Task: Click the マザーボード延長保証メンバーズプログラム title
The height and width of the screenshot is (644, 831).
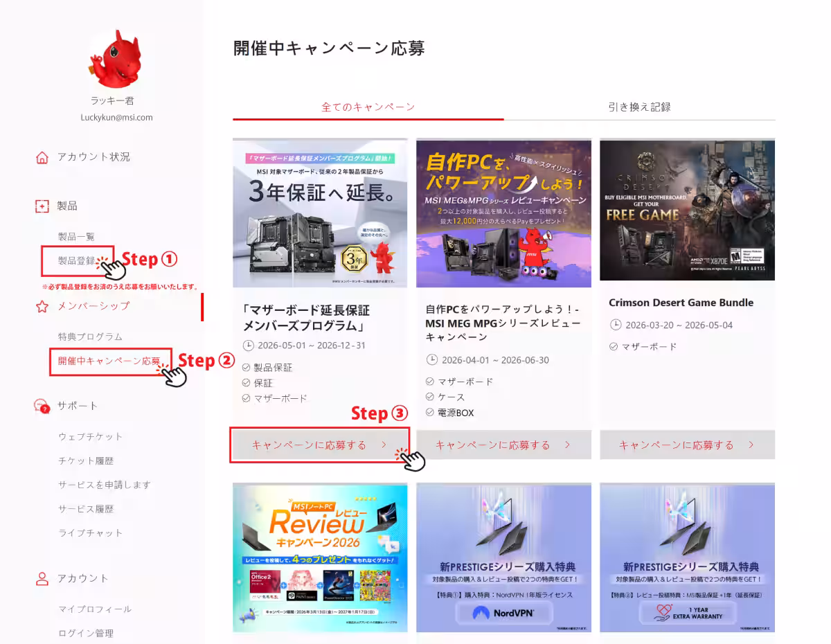Action: (306, 318)
